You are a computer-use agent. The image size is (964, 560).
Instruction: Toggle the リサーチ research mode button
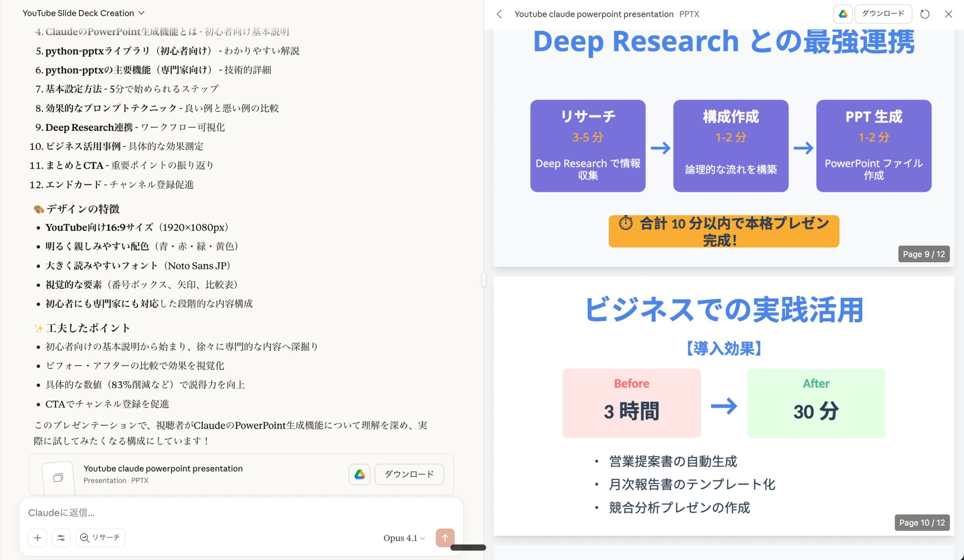100,537
